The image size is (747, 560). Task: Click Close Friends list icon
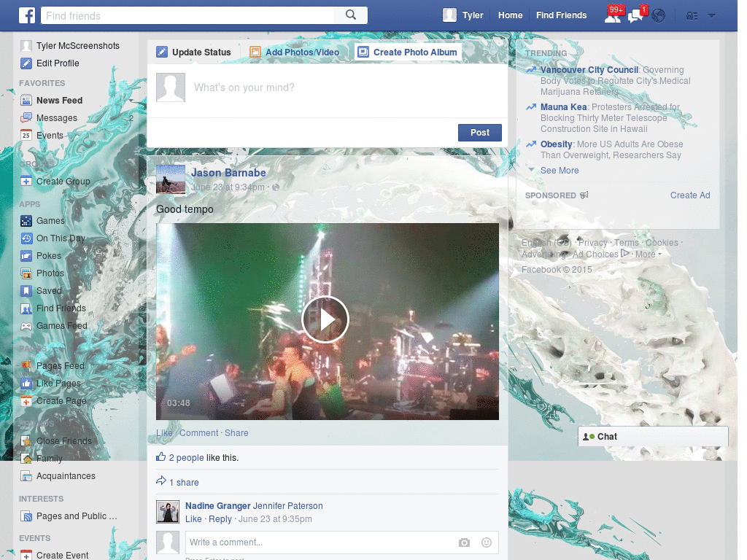tap(26, 441)
